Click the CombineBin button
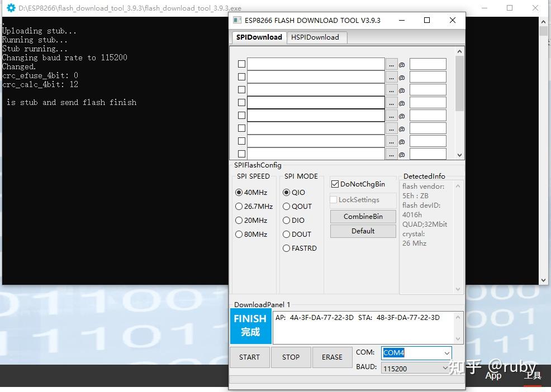 click(363, 216)
